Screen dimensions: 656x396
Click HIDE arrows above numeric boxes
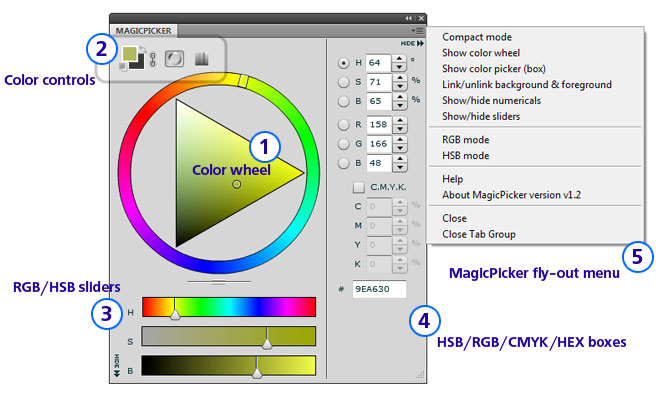412,43
